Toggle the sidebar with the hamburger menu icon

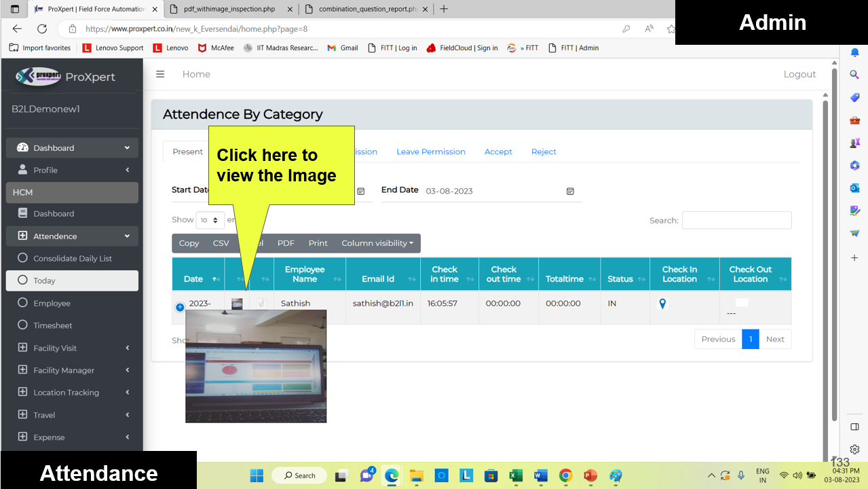160,74
